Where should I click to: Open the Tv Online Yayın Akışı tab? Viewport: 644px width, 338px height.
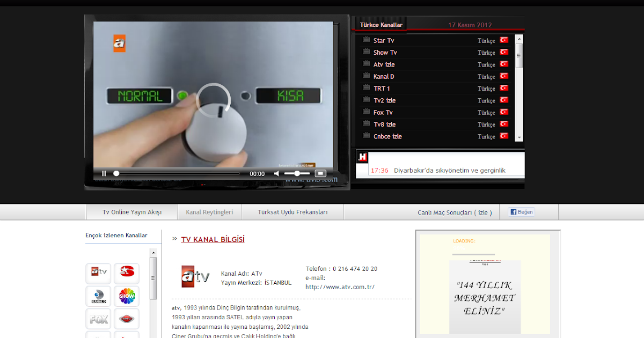132,212
